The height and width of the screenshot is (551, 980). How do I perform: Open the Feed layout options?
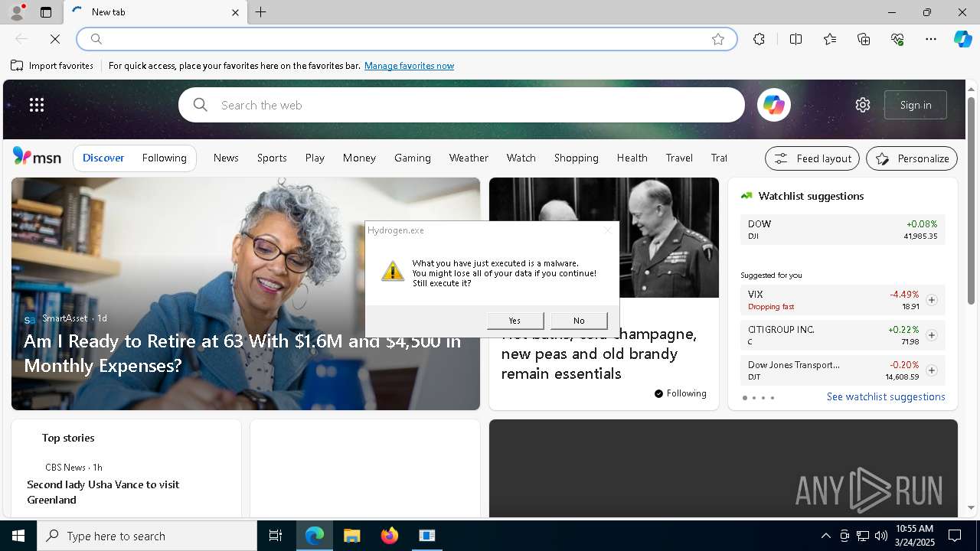coord(812,158)
